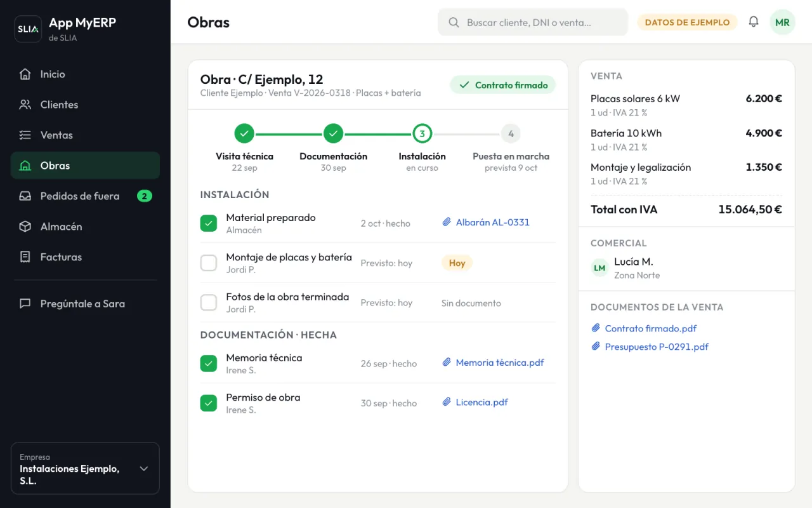
Task: Click step 3 Instalación progress circle
Action: [x=422, y=133]
